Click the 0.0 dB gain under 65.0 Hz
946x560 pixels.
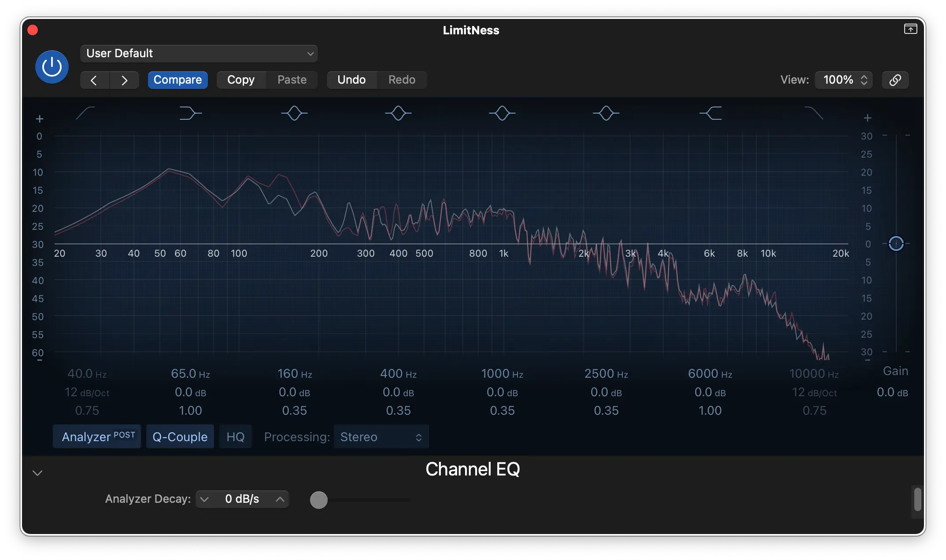coord(190,392)
